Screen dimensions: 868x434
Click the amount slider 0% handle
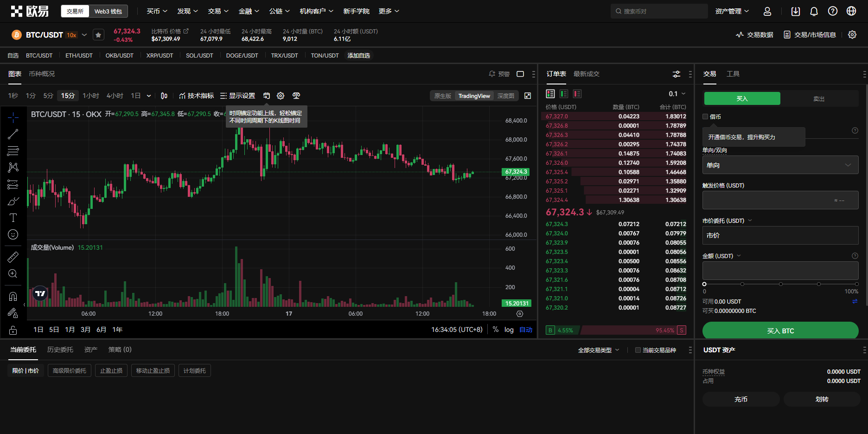[x=704, y=284]
